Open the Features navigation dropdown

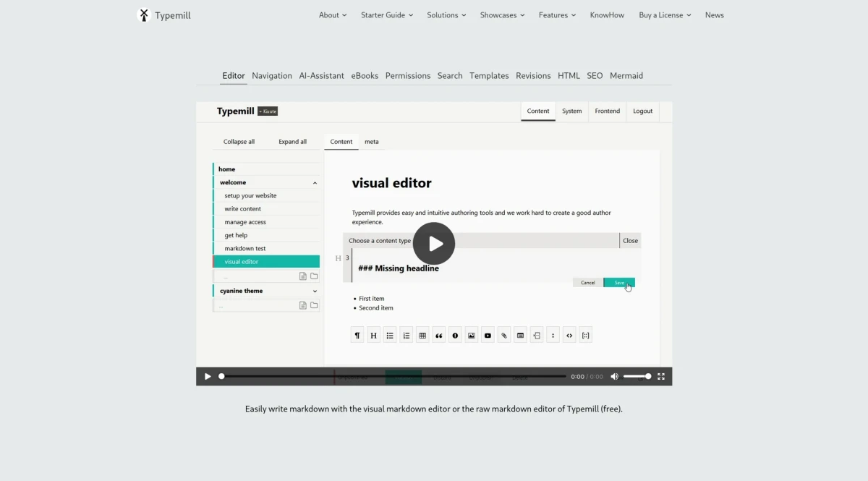557,14
